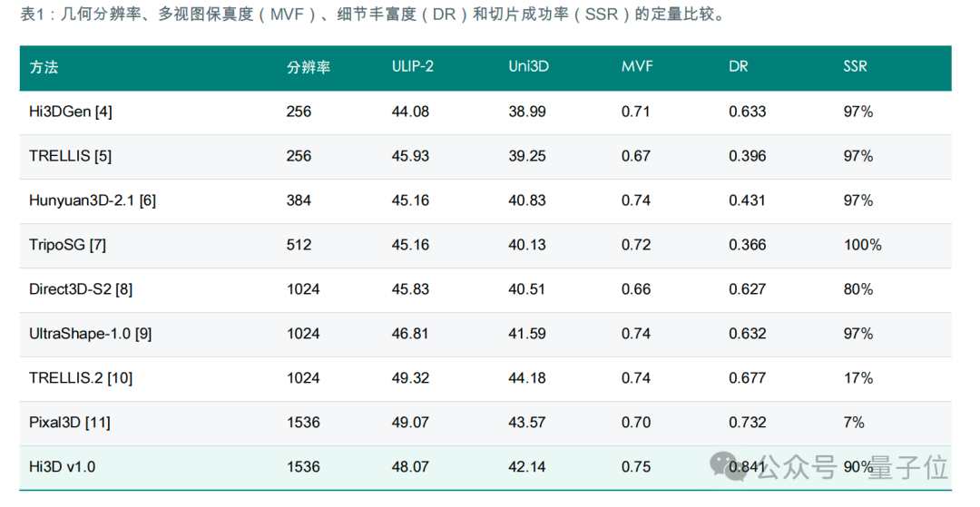Click the 49.07 ULIP-2 value
The height and width of the screenshot is (507, 980).
410,422
